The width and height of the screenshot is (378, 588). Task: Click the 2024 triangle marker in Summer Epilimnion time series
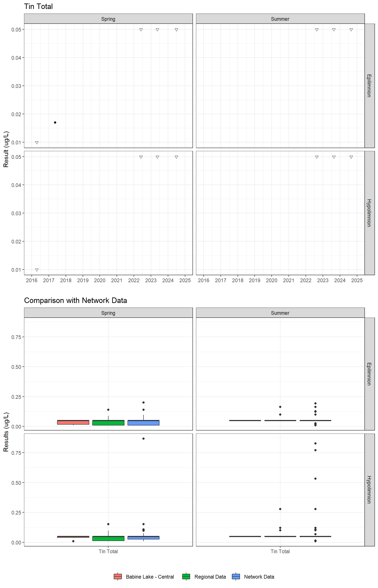click(351, 30)
